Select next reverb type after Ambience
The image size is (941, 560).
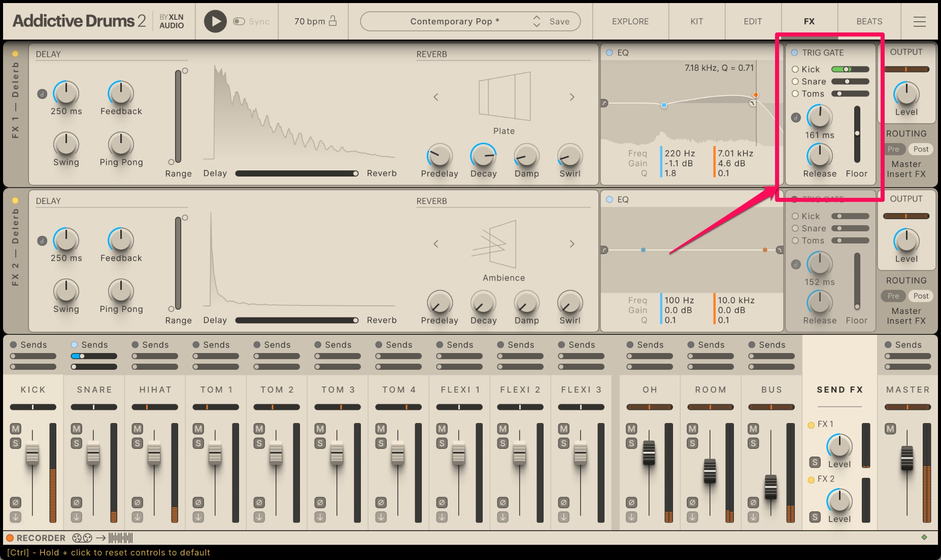(x=572, y=244)
